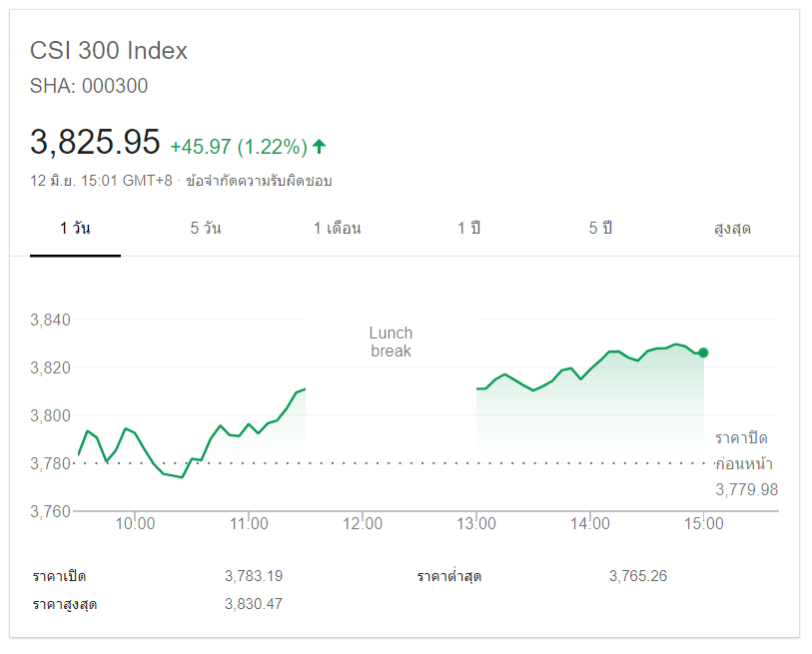812x654 pixels.
Task: Click the 3,825.95 current price
Action: coord(95,143)
